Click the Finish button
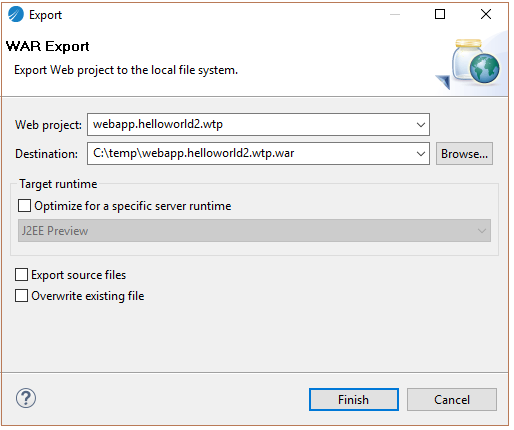 [354, 399]
